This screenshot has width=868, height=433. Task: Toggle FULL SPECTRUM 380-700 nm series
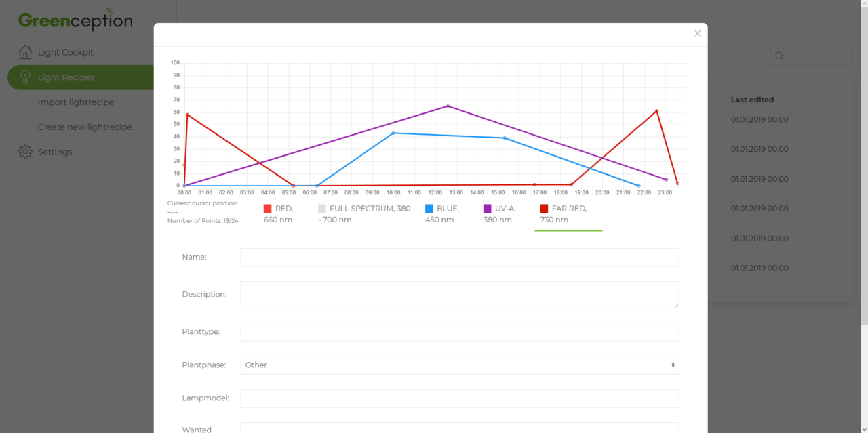pos(364,213)
